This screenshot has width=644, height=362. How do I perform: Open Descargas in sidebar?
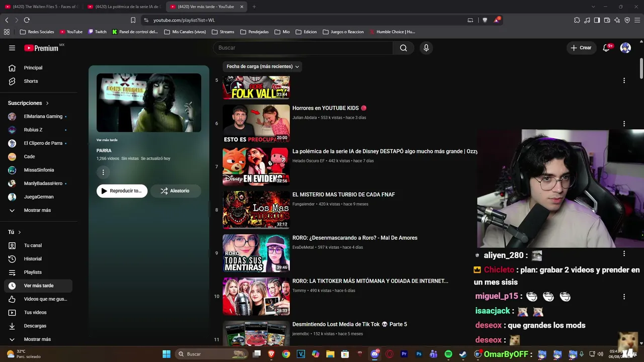point(39,326)
